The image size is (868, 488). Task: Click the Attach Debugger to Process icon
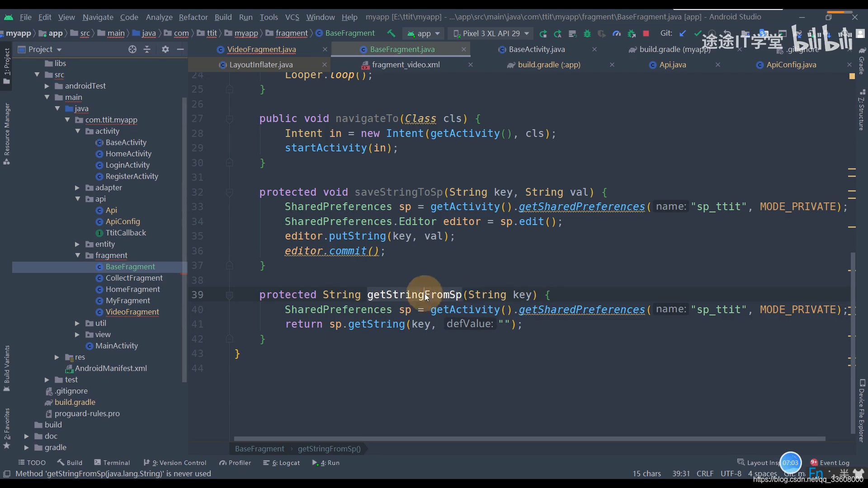point(632,33)
